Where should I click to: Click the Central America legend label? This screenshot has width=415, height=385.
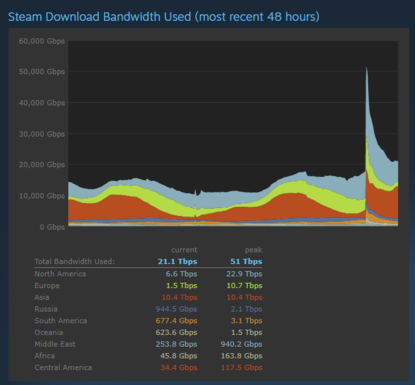click(x=63, y=367)
